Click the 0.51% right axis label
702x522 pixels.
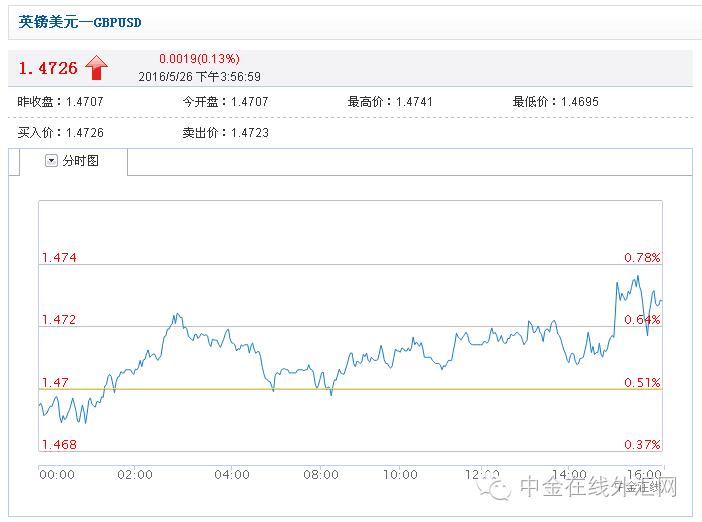click(x=642, y=382)
